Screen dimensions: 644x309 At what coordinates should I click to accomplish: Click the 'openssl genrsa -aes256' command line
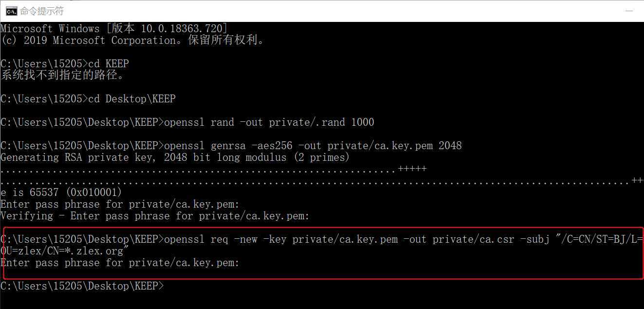231,146
